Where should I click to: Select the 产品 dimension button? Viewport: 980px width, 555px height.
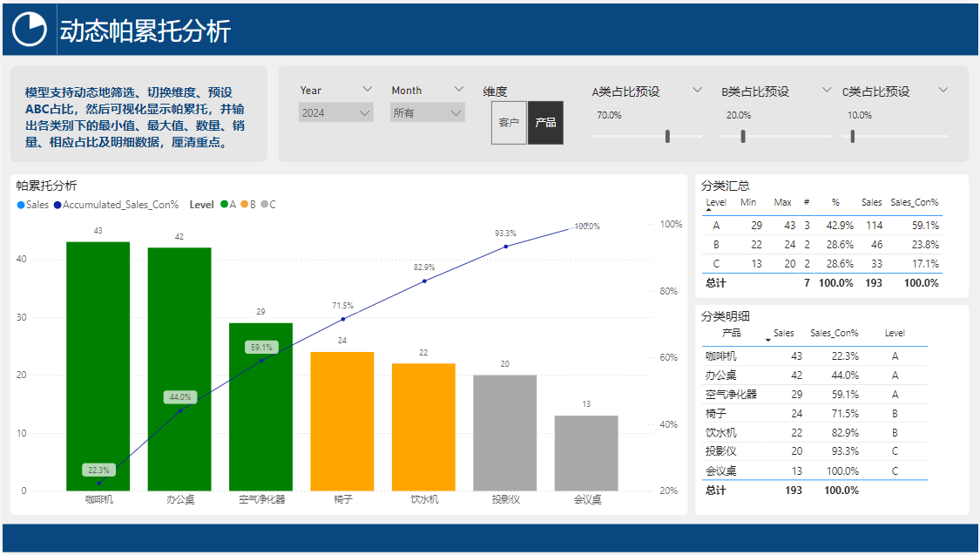click(545, 123)
